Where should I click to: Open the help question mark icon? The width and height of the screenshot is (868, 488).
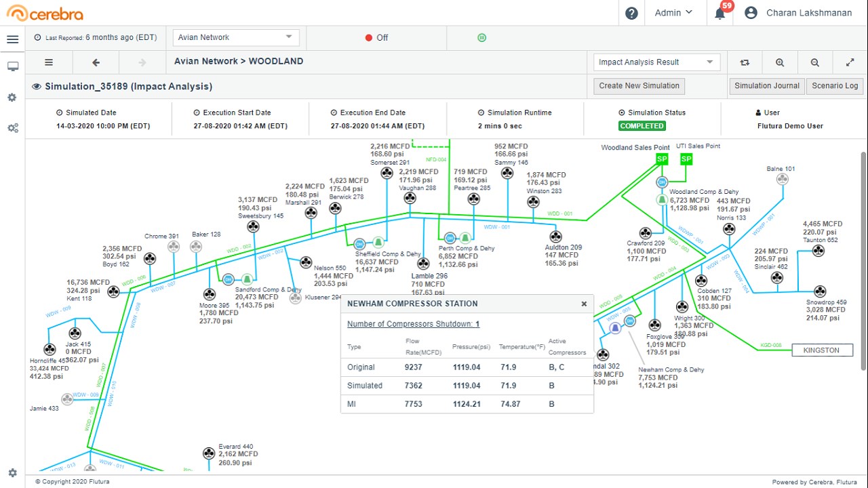click(631, 13)
